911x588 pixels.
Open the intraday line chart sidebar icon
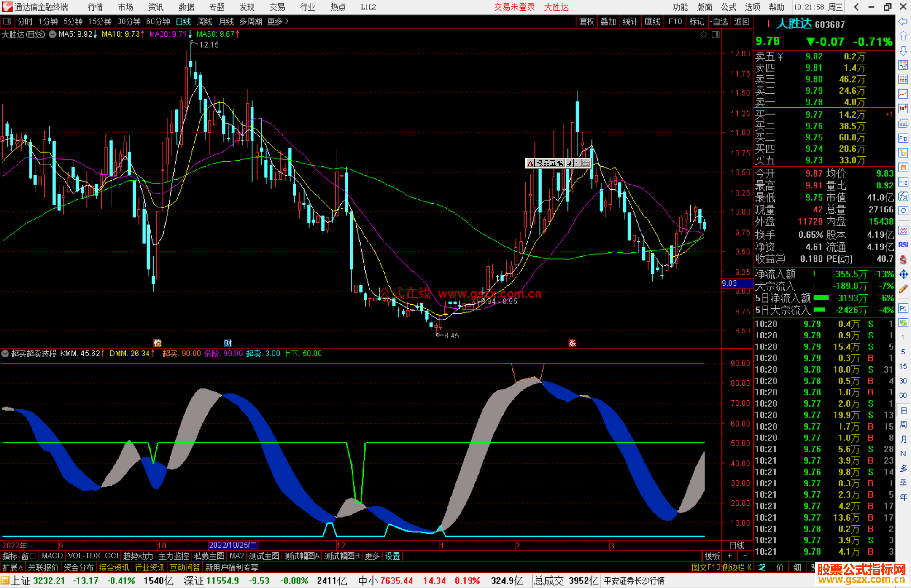(903, 94)
